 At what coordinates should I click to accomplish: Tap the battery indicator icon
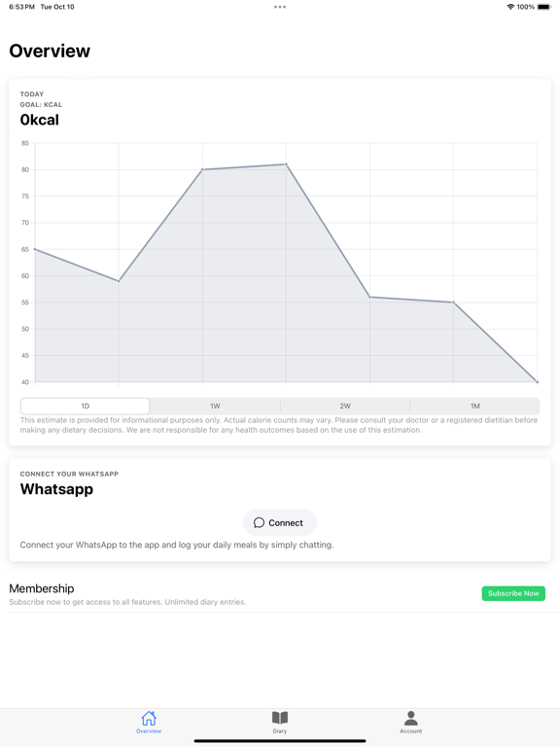pyautogui.click(x=544, y=7)
